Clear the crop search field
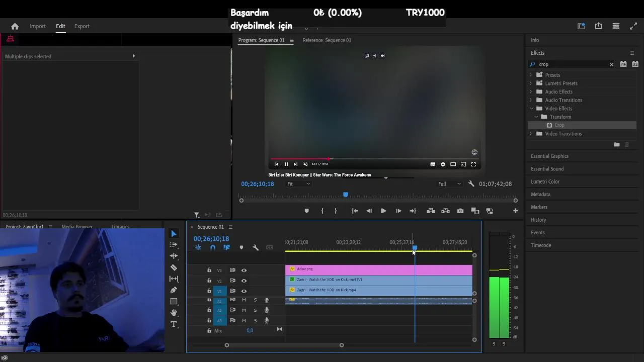The width and height of the screenshot is (644, 362). (611, 64)
